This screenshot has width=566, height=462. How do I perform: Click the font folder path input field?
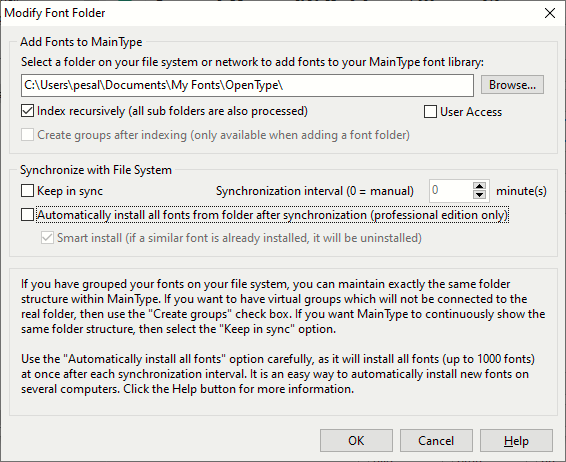[247, 86]
